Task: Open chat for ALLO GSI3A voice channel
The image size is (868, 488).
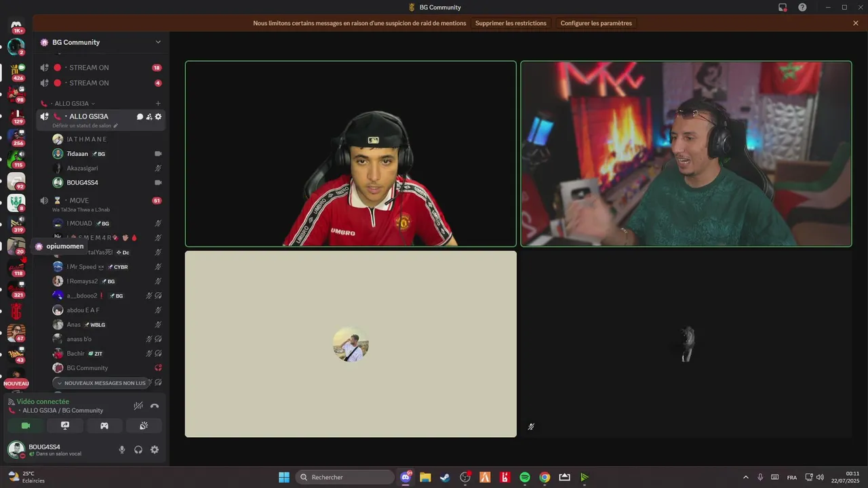Action: click(140, 117)
